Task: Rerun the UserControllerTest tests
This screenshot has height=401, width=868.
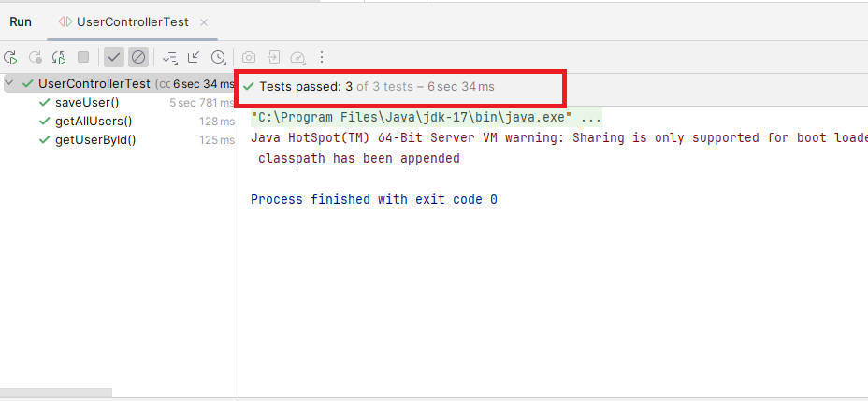Action: pos(10,57)
